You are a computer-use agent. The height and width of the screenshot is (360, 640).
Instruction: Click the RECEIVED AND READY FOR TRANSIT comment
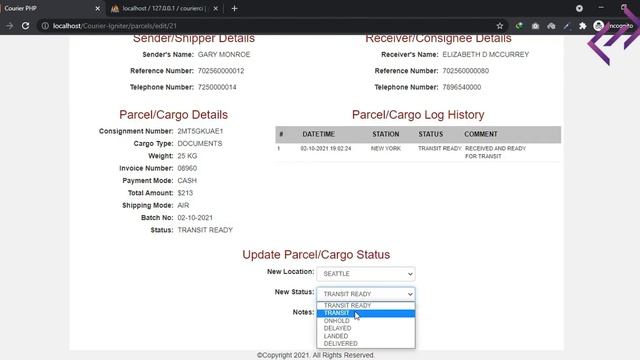pos(495,152)
